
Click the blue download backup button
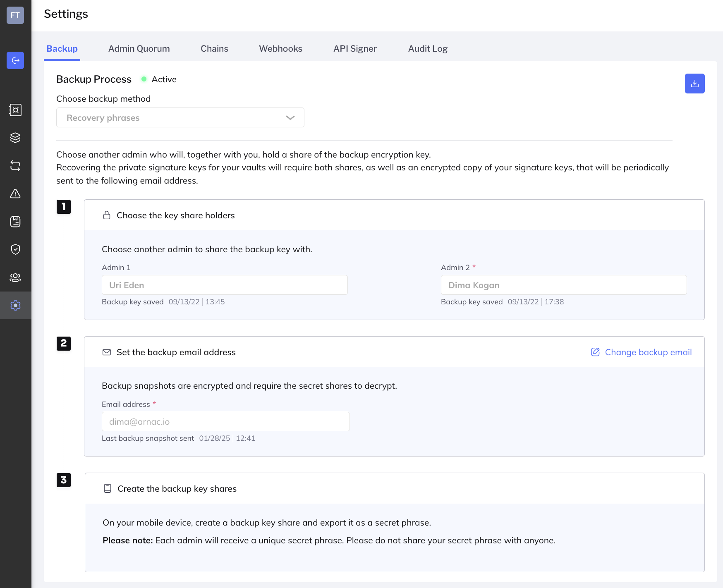694,84
